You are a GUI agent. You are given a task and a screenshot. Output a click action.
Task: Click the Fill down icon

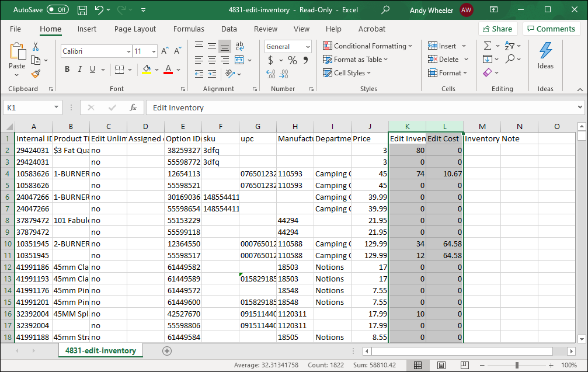tap(488, 59)
